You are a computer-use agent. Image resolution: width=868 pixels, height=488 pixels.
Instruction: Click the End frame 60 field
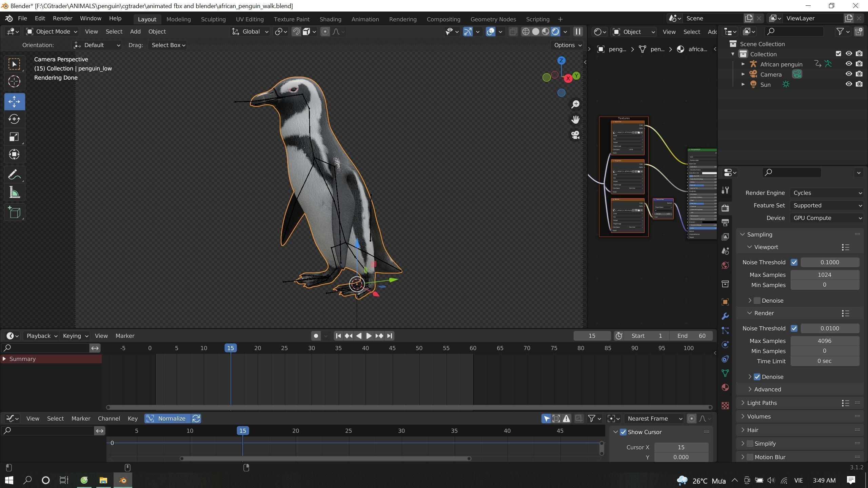(691, 336)
